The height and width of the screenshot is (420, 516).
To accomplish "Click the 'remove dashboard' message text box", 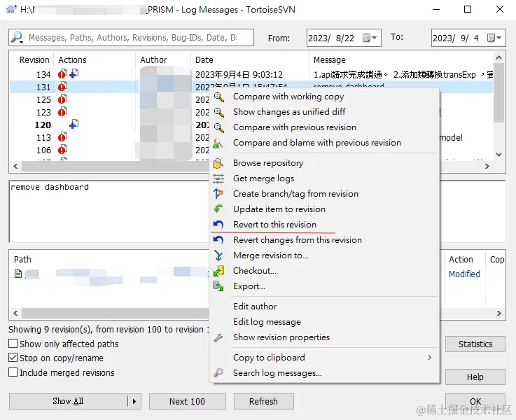I will point(109,211).
